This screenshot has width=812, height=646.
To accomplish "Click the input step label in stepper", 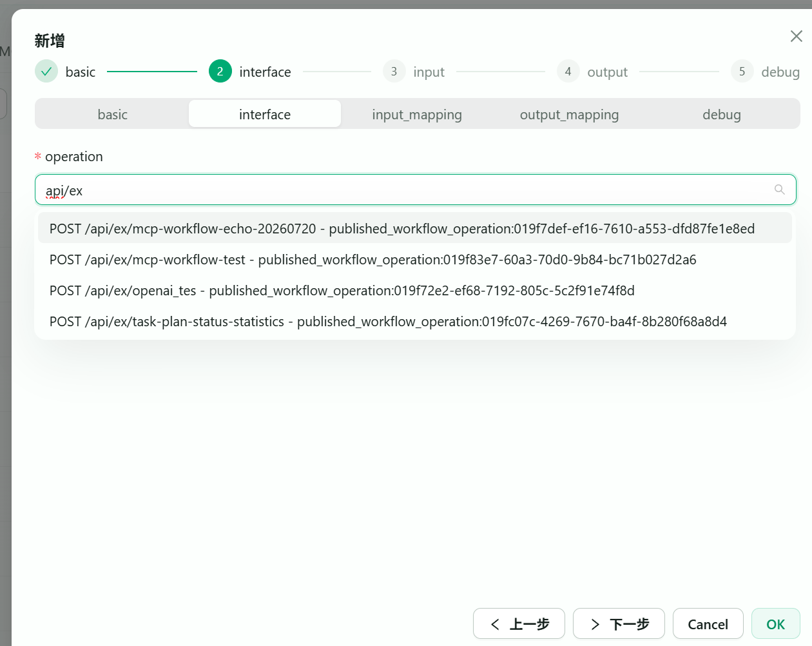I will pyautogui.click(x=429, y=72).
